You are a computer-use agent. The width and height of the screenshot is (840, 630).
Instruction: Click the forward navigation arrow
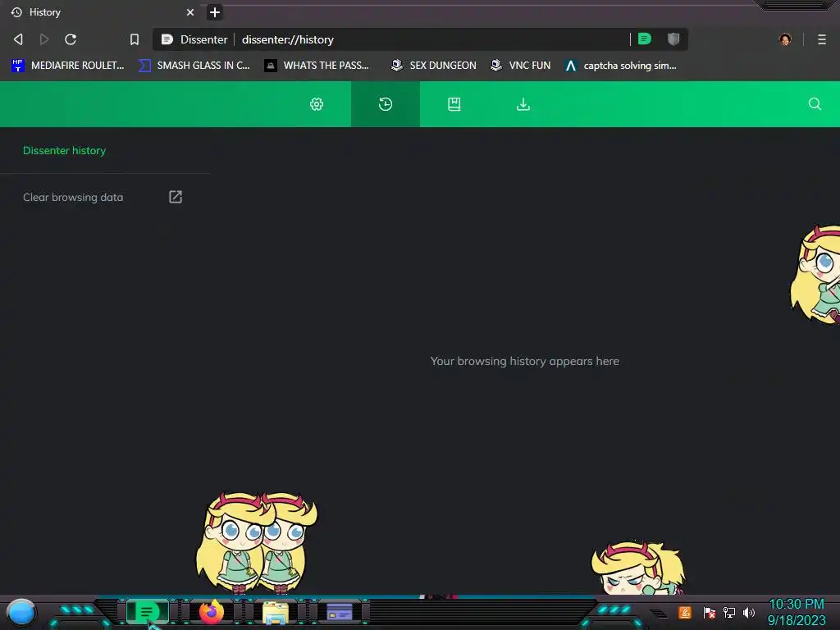(44, 39)
